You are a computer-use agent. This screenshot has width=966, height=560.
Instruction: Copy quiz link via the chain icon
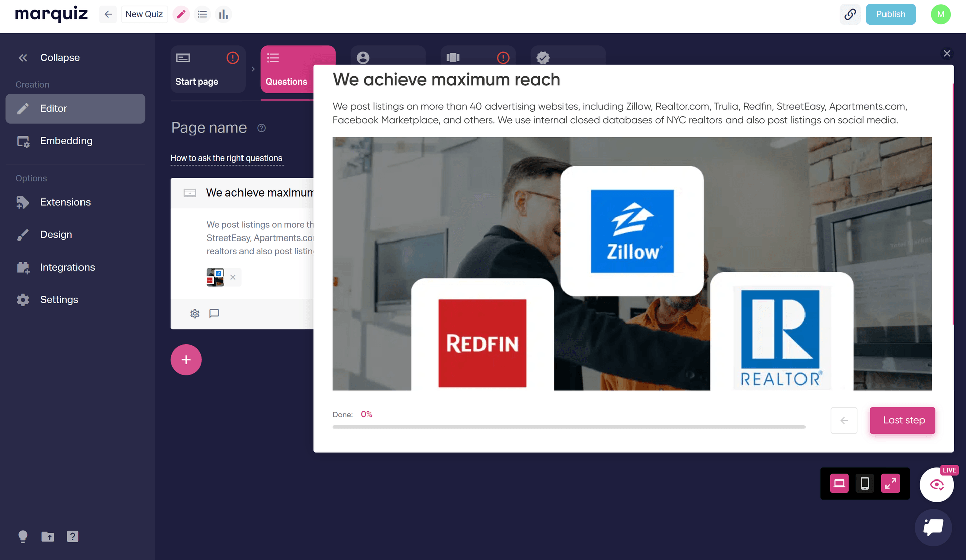pyautogui.click(x=850, y=14)
